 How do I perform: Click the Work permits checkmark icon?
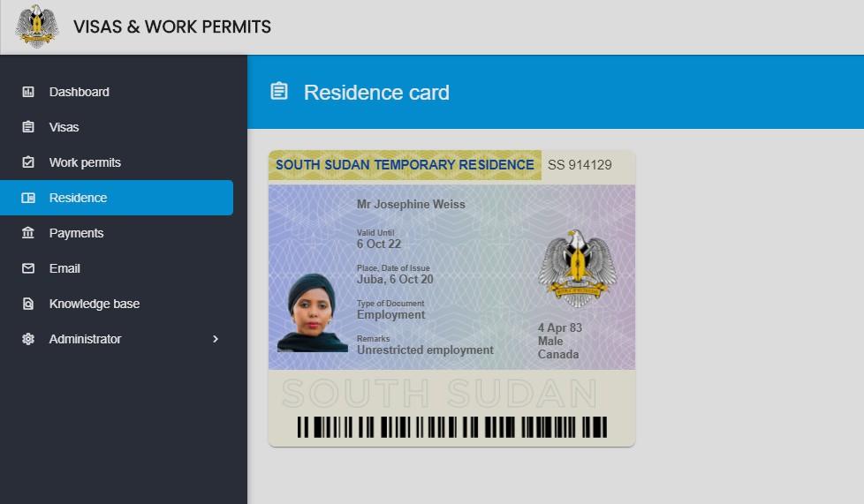click(28, 162)
